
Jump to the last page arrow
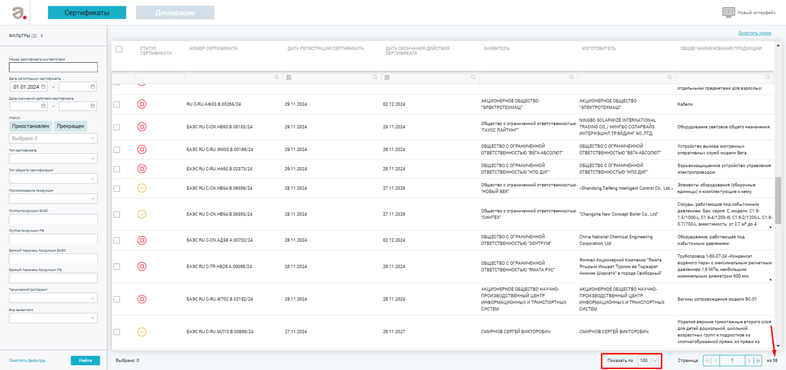pos(758,360)
